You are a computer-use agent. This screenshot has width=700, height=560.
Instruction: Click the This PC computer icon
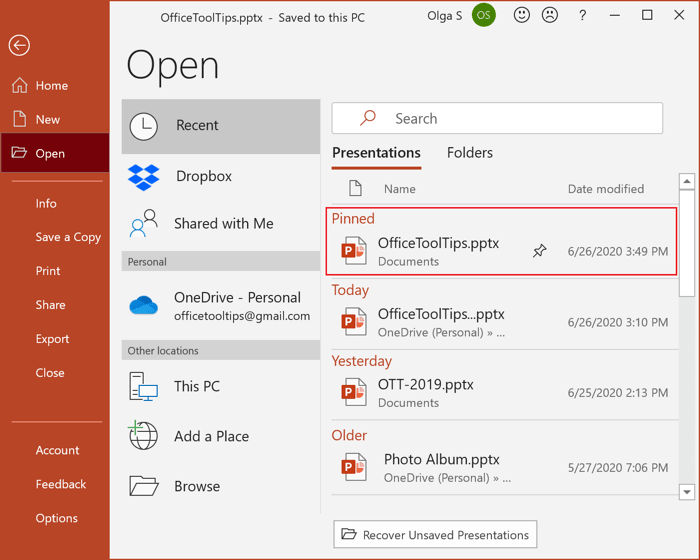[x=143, y=387]
